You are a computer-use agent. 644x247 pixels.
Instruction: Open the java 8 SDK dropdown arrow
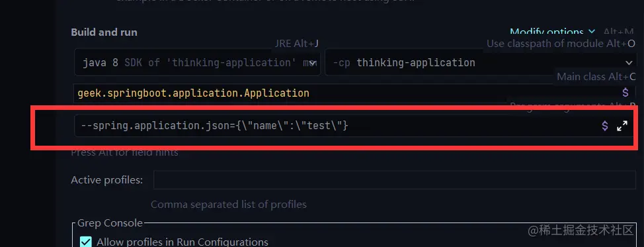pyautogui.click(x=313, y=63)
